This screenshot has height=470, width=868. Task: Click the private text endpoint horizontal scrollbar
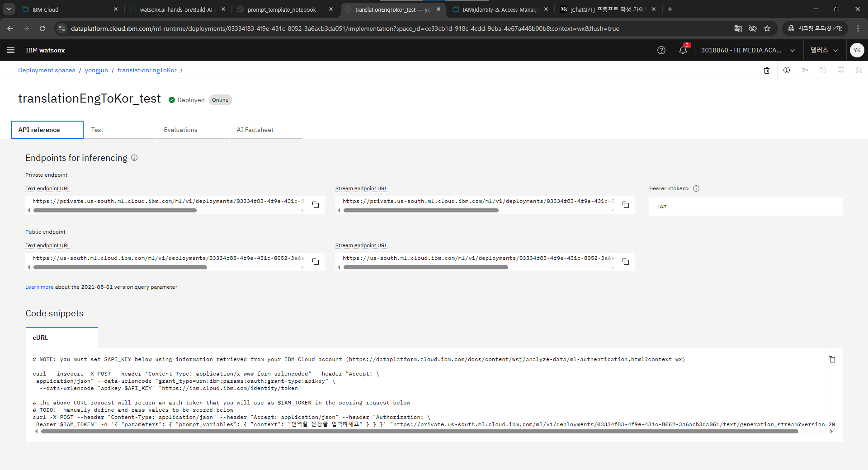point(115,211)
